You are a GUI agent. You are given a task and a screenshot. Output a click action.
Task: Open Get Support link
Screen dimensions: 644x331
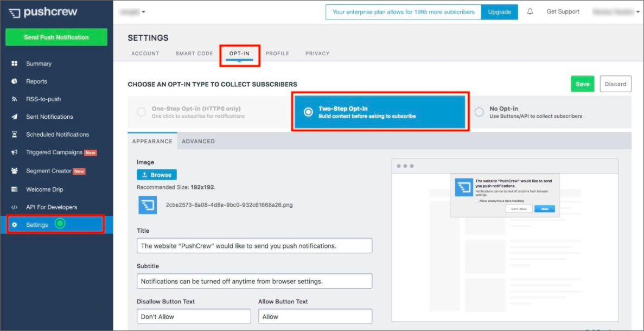(563, 11)
